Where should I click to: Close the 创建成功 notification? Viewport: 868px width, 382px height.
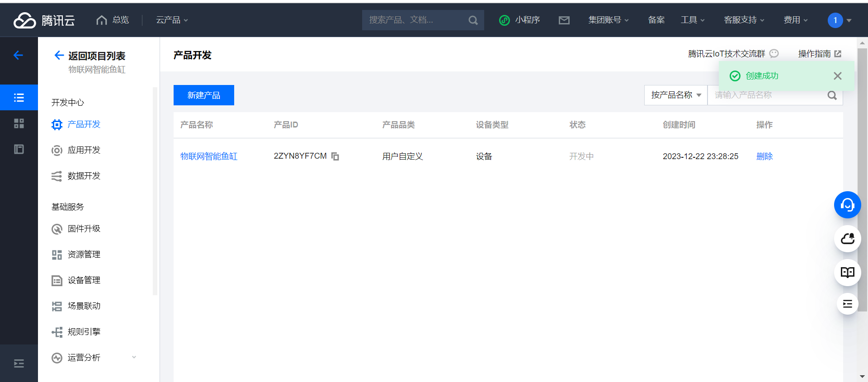coord(837,76)
